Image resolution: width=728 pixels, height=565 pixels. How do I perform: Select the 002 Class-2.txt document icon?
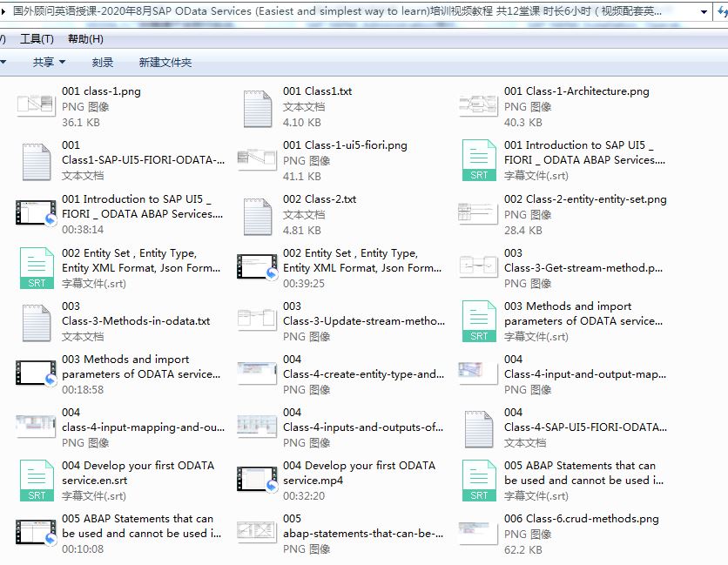point(258,217)
